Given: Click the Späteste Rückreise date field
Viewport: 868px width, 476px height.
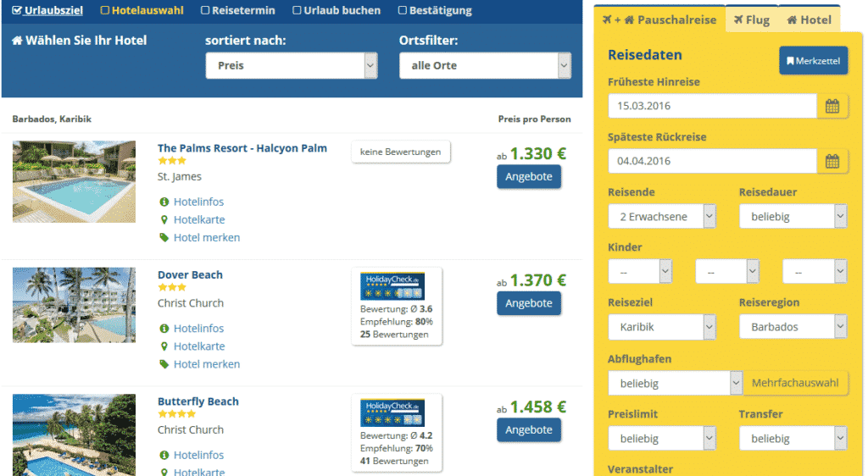Looking at the screenshot, I should coord(712,162).
